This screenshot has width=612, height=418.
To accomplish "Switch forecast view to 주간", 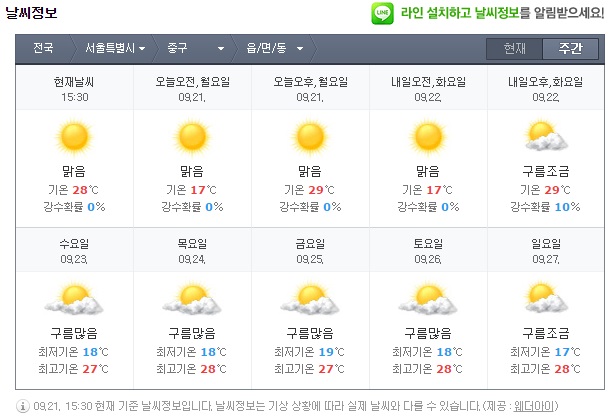I will pos(570,48).
